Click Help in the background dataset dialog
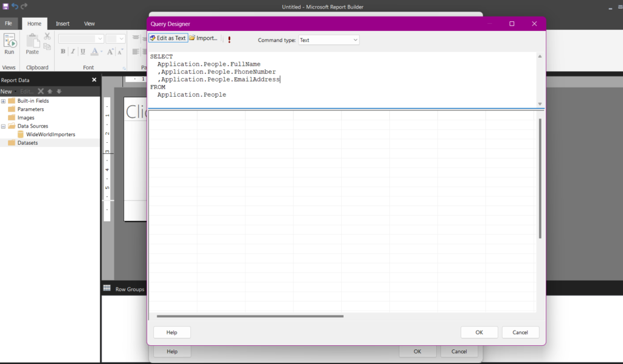This screenshot has width=623, height=364. coord(172,351)
